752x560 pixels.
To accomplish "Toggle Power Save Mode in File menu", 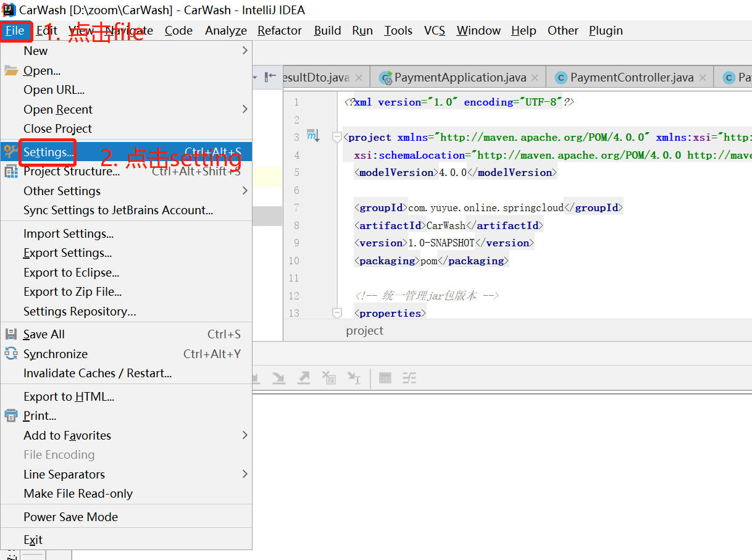I will click(126, 517).
